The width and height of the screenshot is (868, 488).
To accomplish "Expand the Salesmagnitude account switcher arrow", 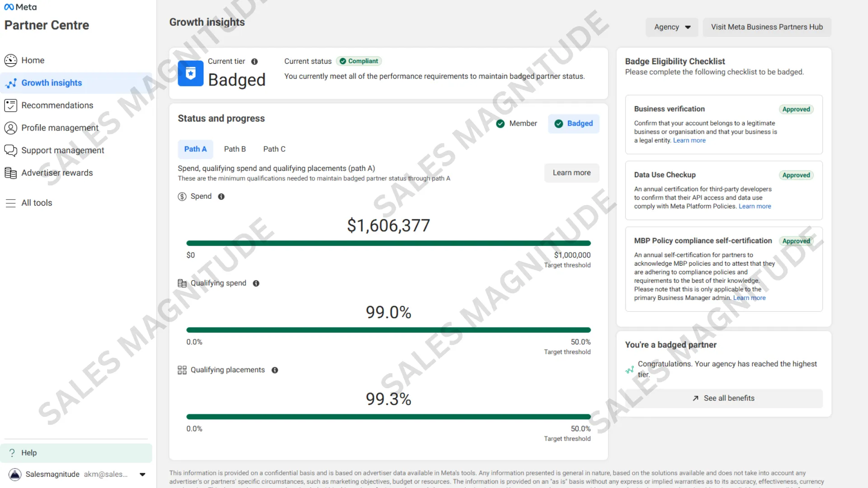I will tap(142, 474).
